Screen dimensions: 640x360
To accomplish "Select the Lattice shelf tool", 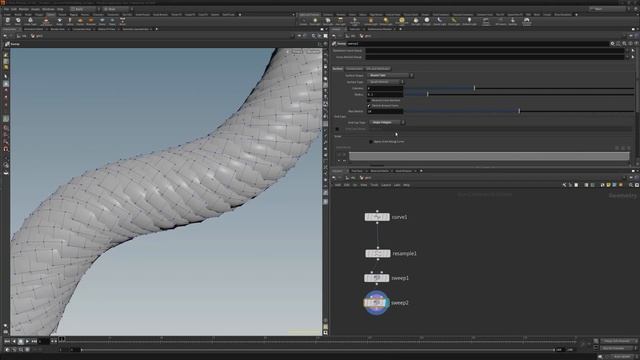I will pyautogui.click(x=70, y=21).
